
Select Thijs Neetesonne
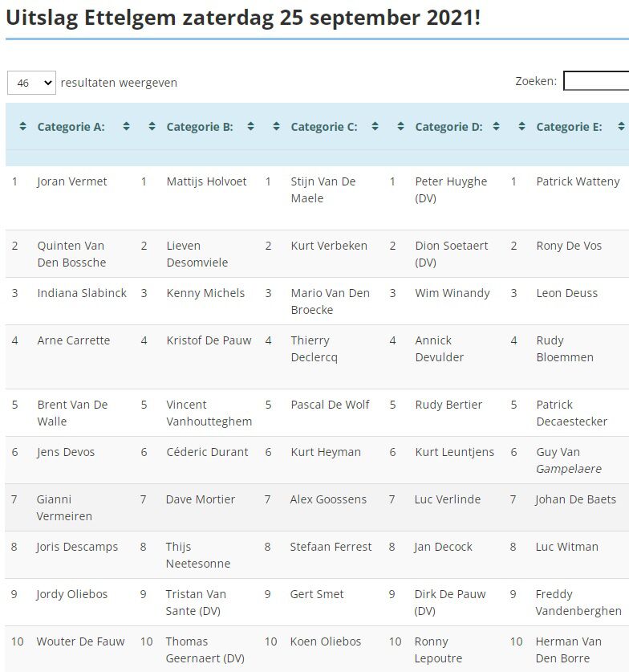coord(198,555)
